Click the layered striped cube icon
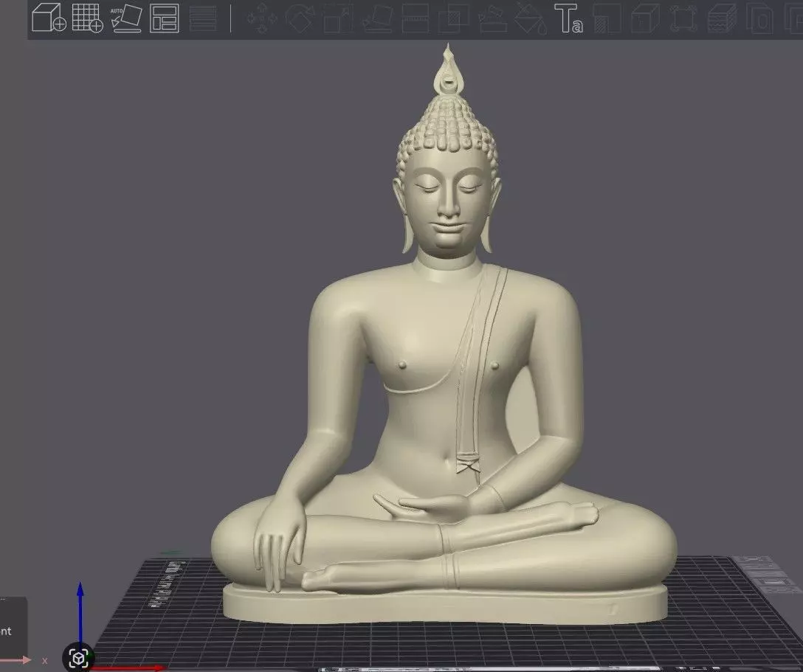Screen dimensions: 803x672 pyautogui.click(x=722, y=18)
